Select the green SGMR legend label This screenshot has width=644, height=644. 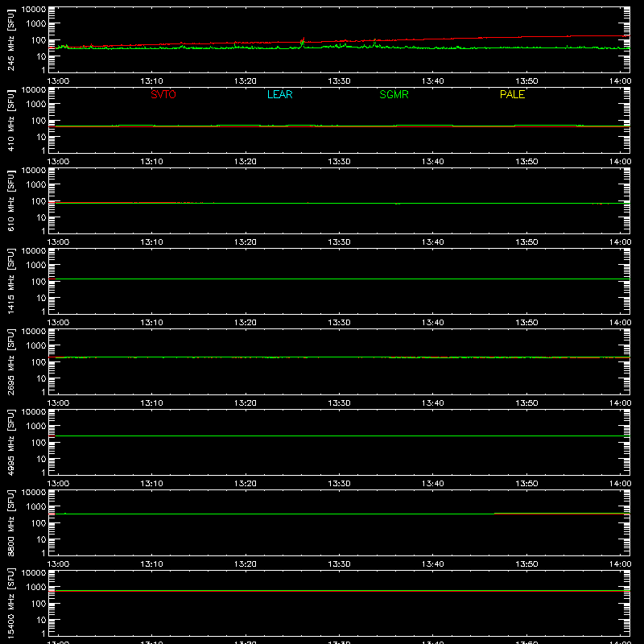(x=394, y=94)
